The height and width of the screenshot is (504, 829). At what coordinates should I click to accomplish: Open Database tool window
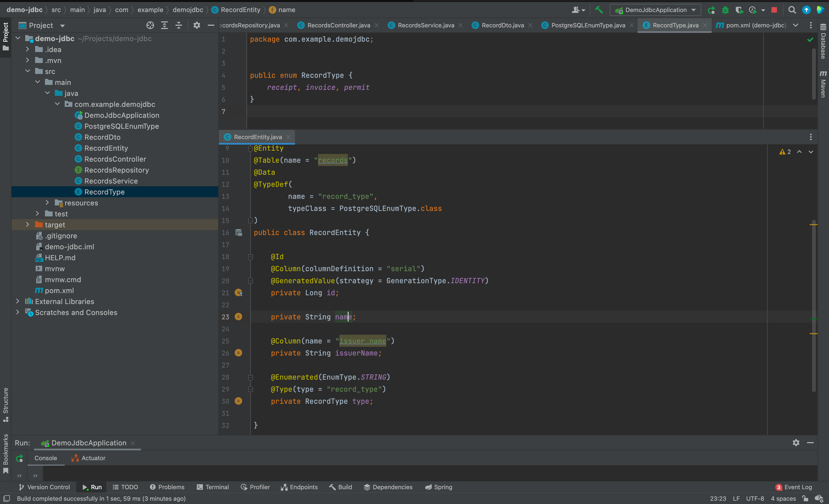pyautogui.click(x=823, y=41)
